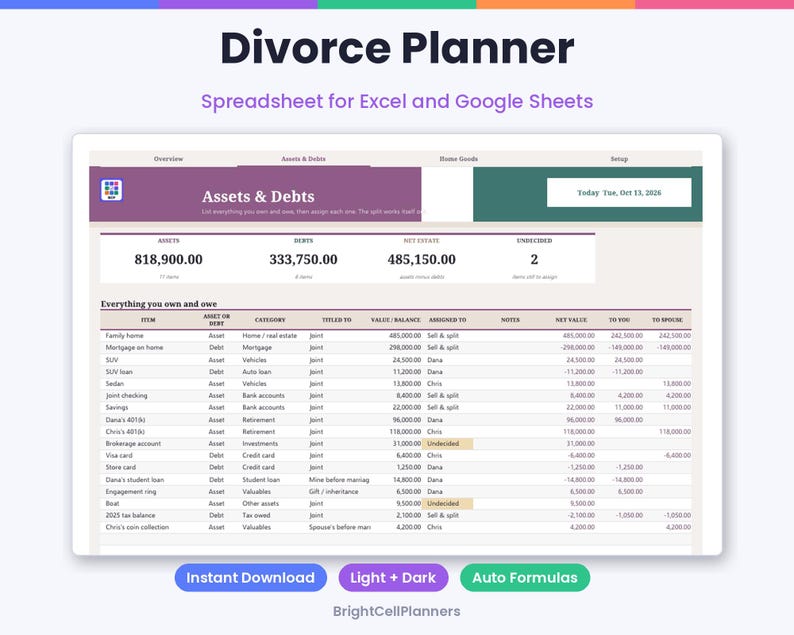Click the Light + Dark badge
Screen dimensions: 794x635
pos(393,578)
